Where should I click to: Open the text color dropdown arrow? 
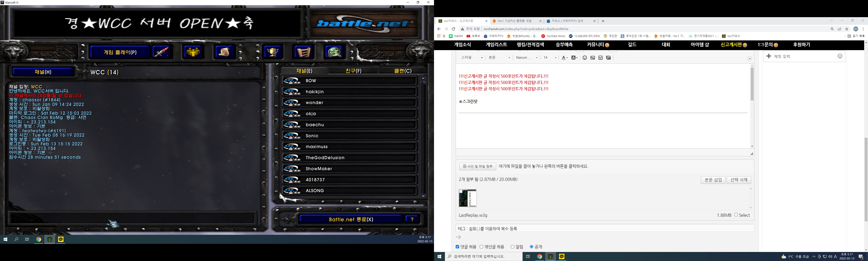tap(567, 58)
